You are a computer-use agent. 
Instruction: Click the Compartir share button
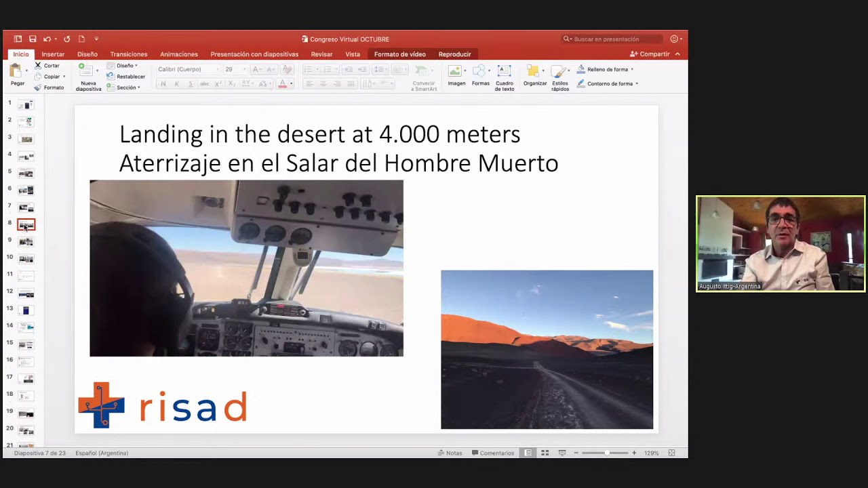(650, 54)
